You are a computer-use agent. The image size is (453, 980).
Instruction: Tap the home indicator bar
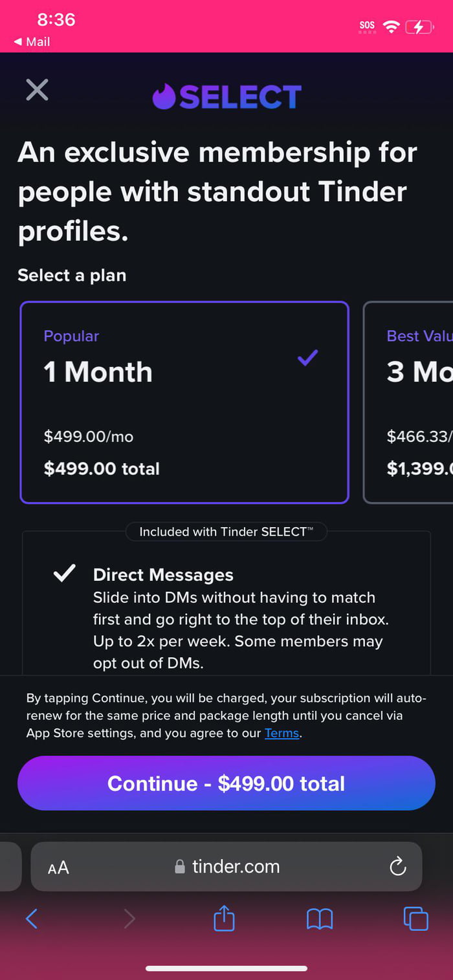pyautogui.click(x=226, y=968)
